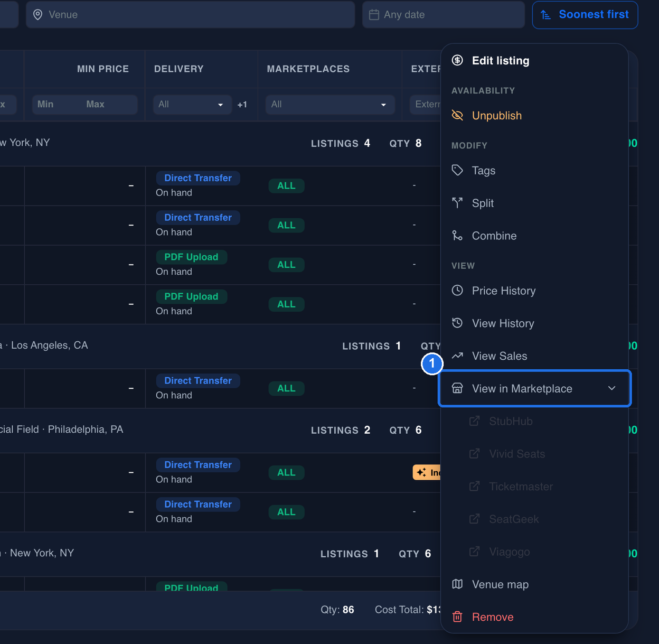
Task: Click the Edit listing dollar icon
Action: 457,60
